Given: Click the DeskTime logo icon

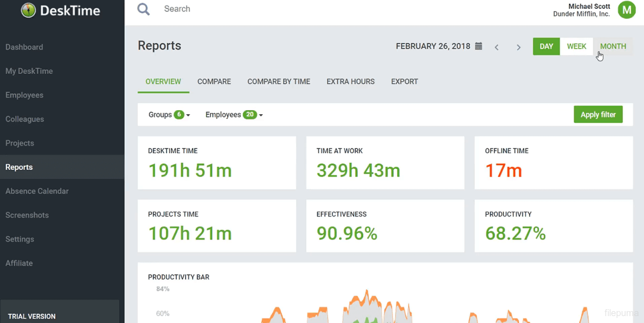Looking at the screenshot, I should pos(28,10).
